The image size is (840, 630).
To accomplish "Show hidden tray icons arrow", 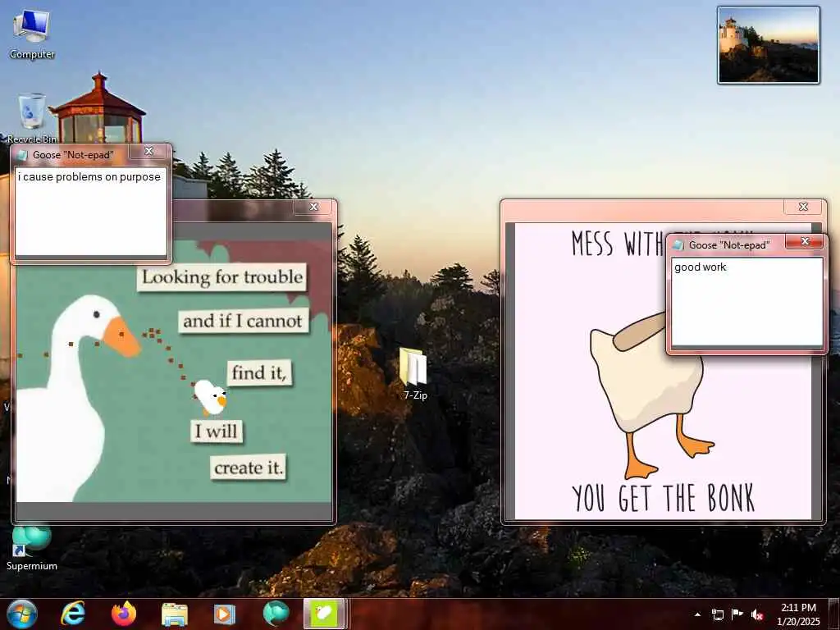I will click(x=697, y=614).
